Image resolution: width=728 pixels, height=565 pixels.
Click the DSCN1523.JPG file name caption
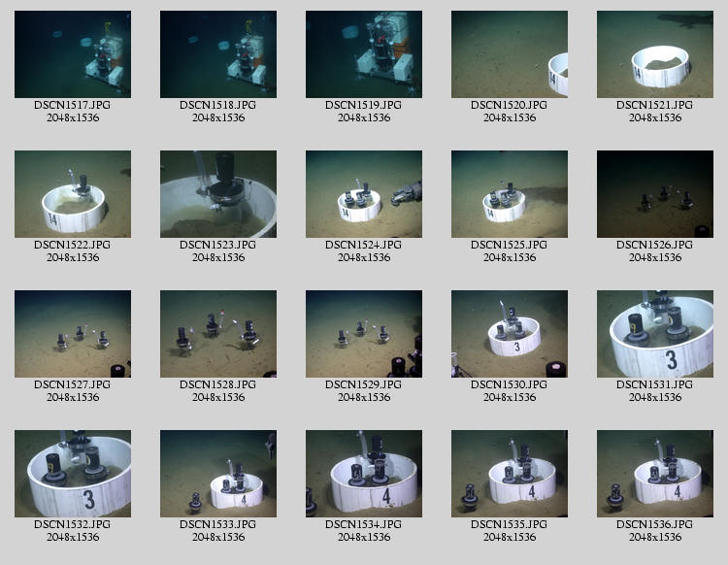coord(218,246)
